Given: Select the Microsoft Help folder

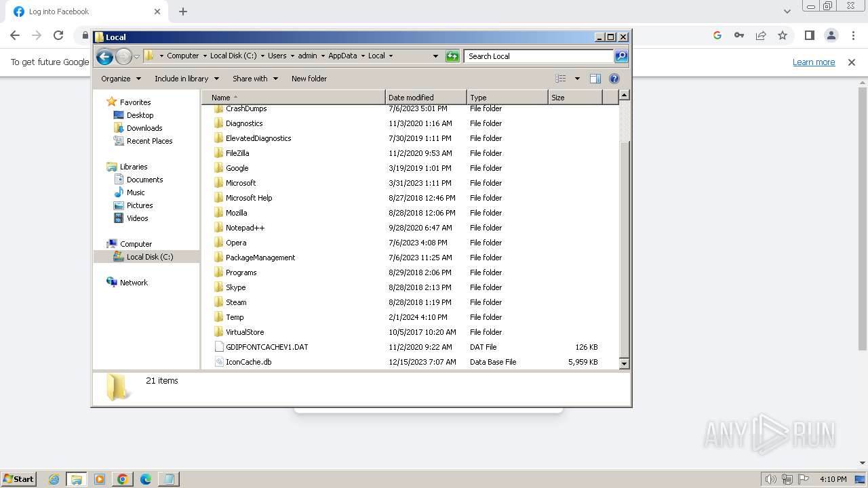Looking at the screenshot, I should (x=249, y=198).
